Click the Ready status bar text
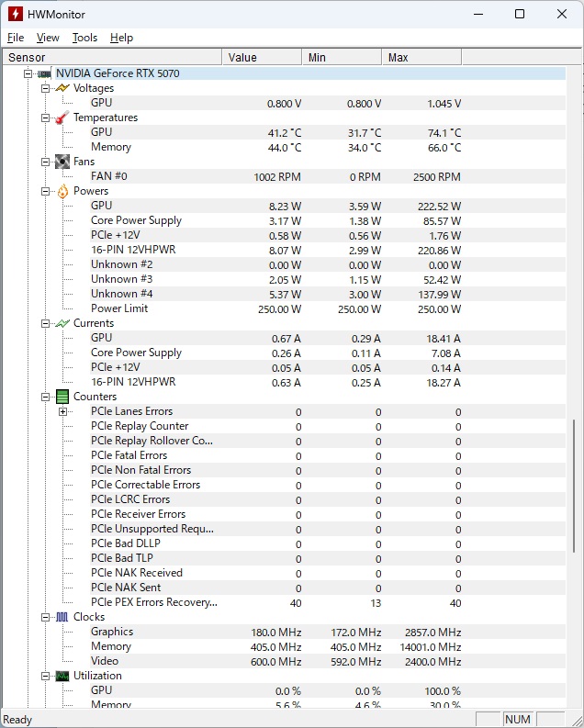 coord(17,720)
